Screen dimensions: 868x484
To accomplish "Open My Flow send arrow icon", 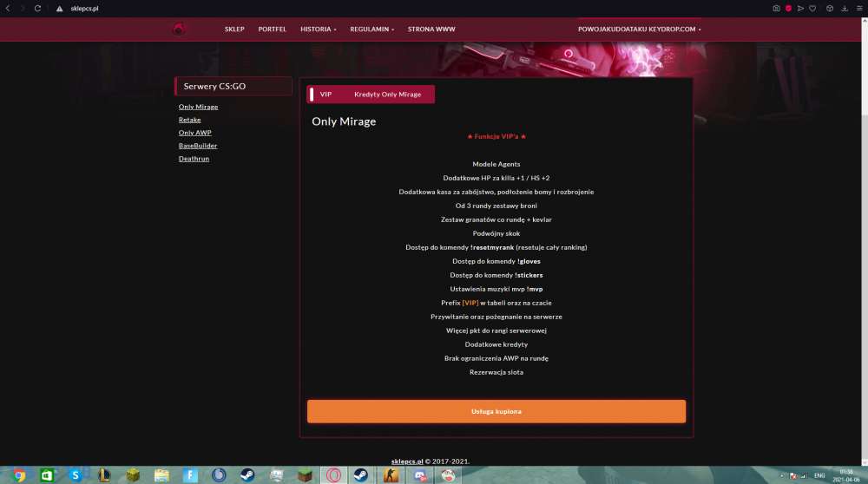I will 800,9.
